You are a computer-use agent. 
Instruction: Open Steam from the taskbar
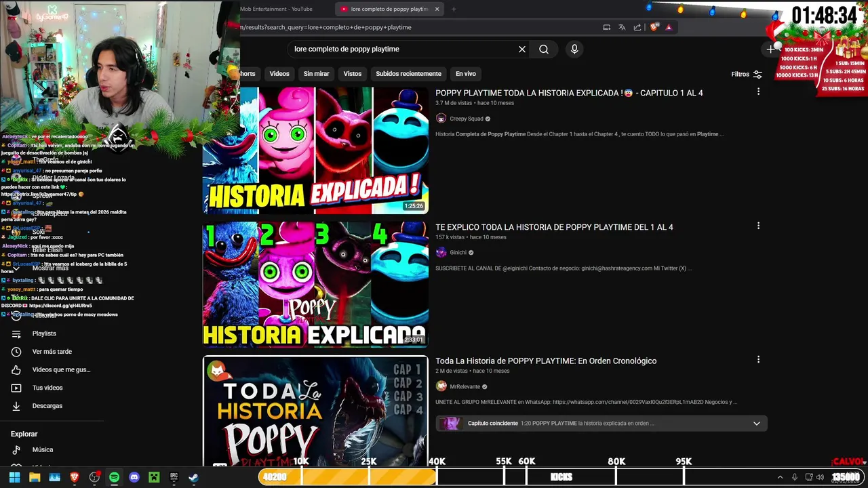click(193, 477)
